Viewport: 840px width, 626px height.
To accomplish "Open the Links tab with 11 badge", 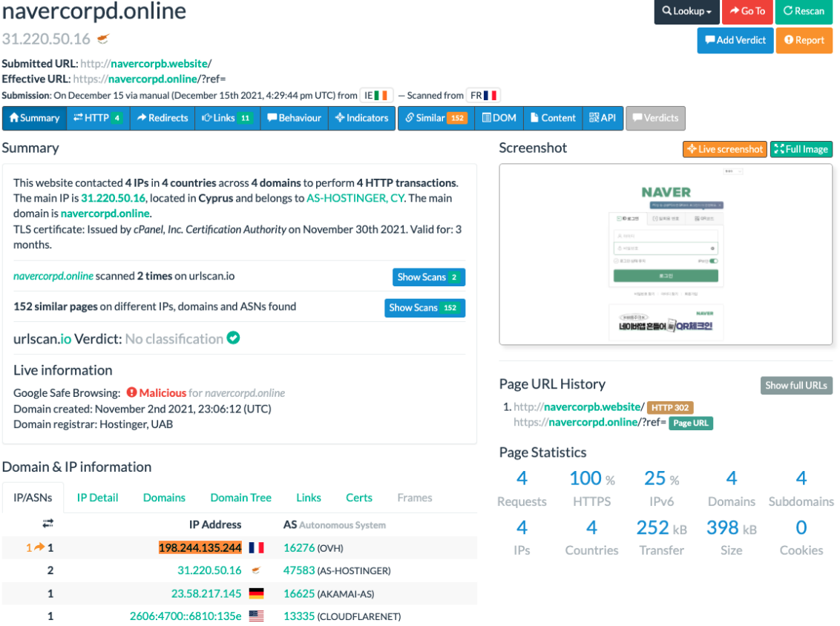I will point(227,118).
